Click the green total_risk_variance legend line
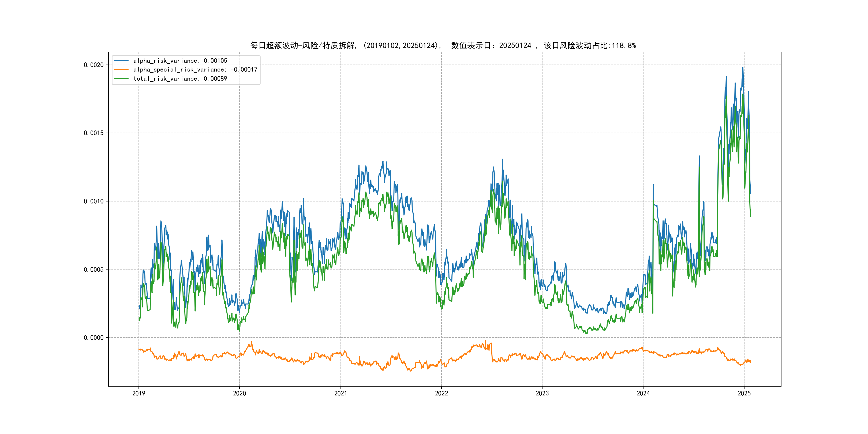Image resolution: width=868 pixels, height=434 pixels. pyautogui.click(x=121, y=78)
